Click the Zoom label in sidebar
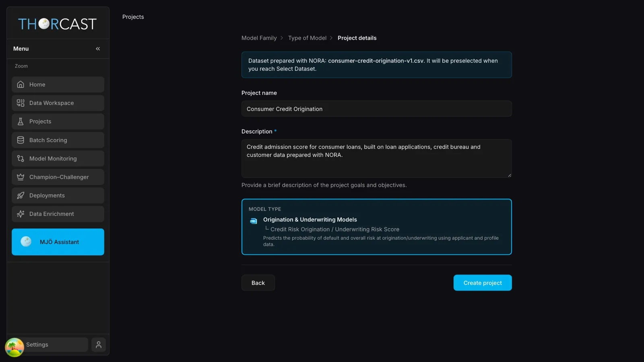 (21, 66)
